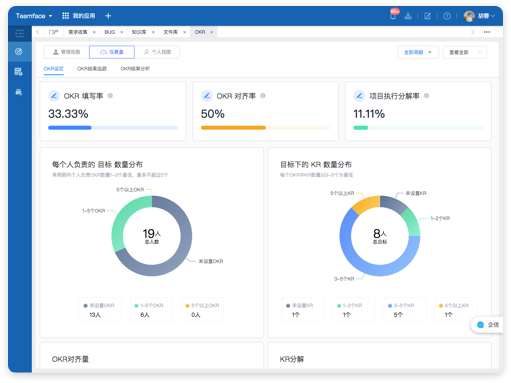
Task: Select the third sidebar icon
Action: tap(19, 92)
